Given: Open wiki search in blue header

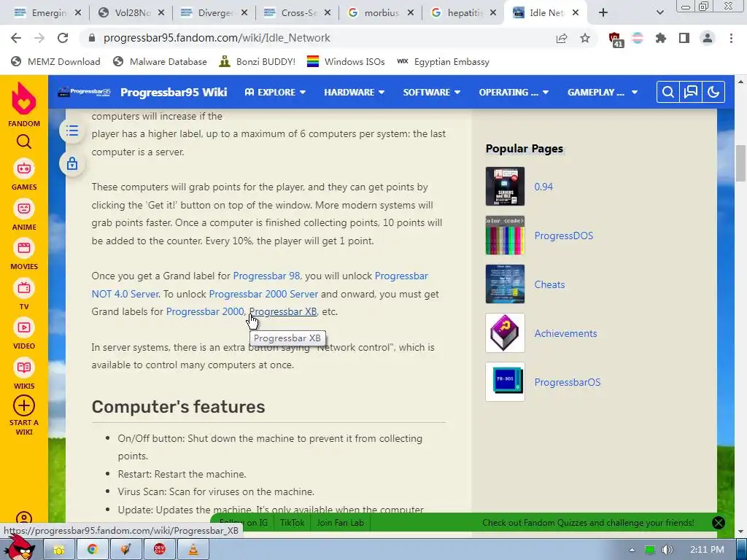Looking at the screenshot, I should point(668,92).
